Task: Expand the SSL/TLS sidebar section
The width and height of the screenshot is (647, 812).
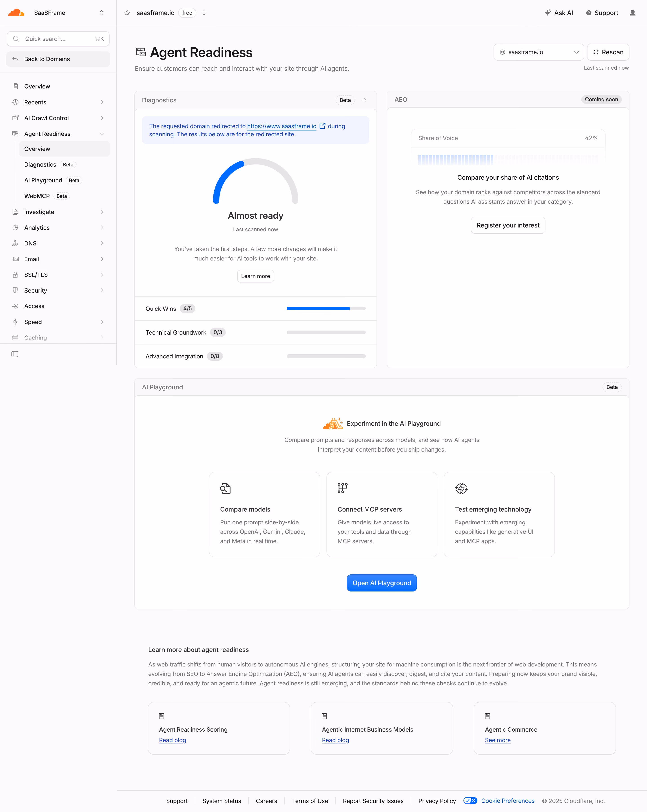Action: pos(58,275)
